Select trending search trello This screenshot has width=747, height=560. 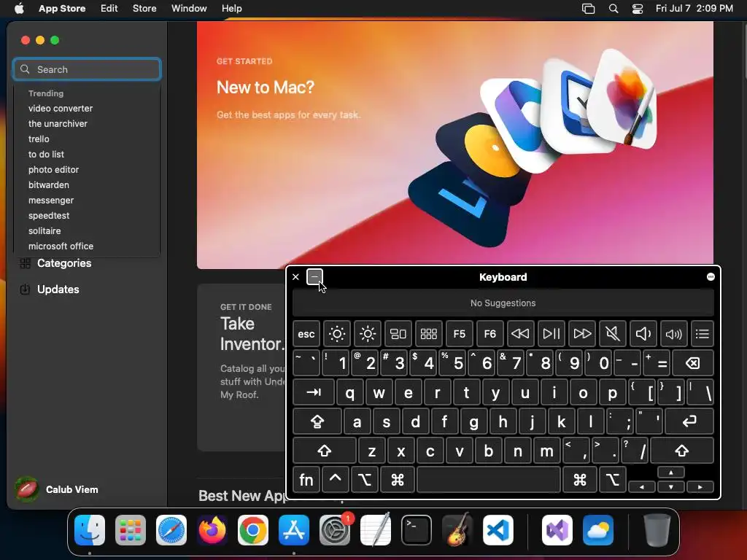tap(39, 139)
